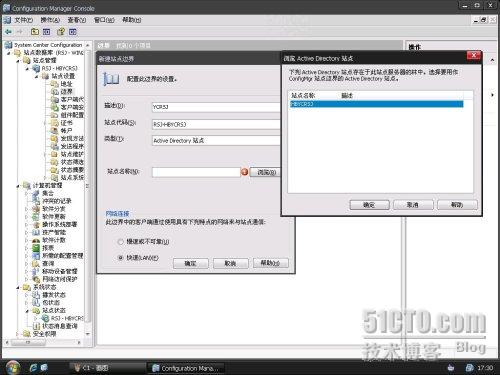Click the 客户端安装 green icon

click(55, 107)
